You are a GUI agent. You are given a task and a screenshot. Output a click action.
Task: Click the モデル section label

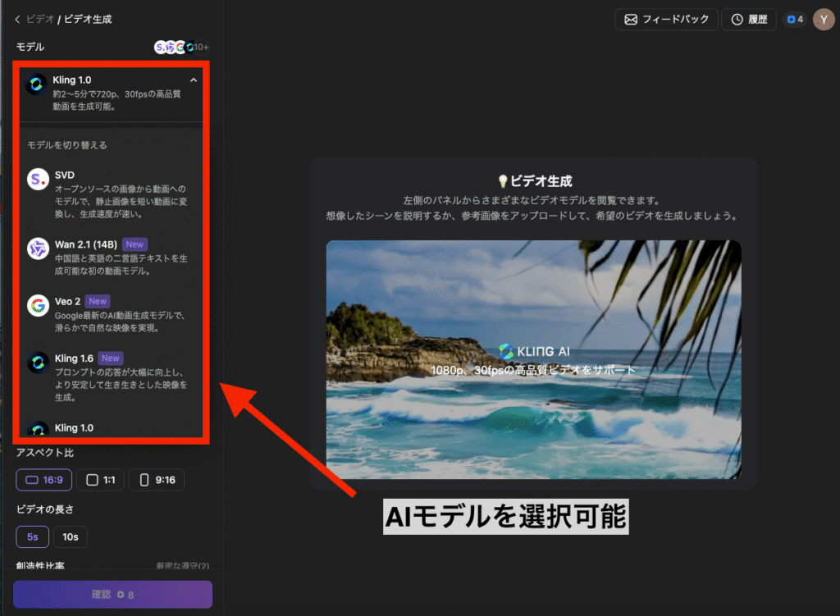30,47
